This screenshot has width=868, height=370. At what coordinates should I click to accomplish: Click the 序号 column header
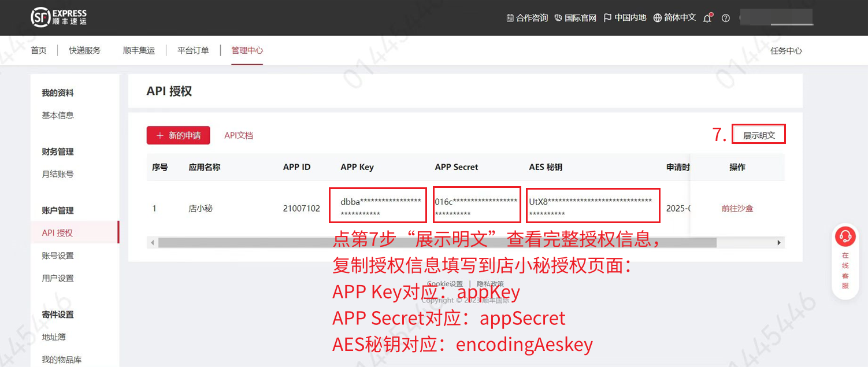[x=160, y=167]
